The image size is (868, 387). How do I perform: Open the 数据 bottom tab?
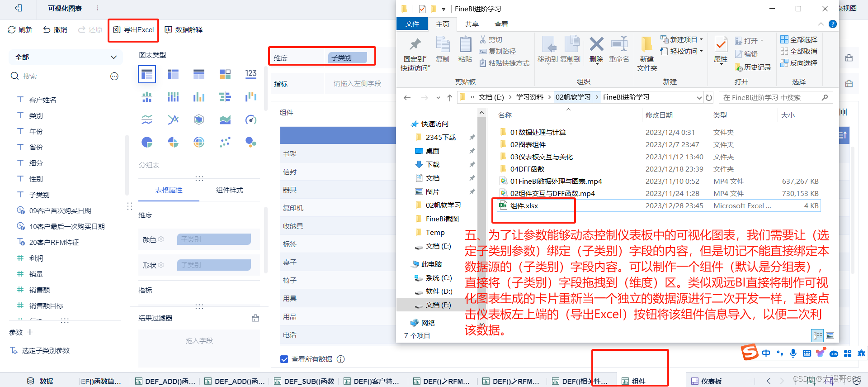point(40,381)
